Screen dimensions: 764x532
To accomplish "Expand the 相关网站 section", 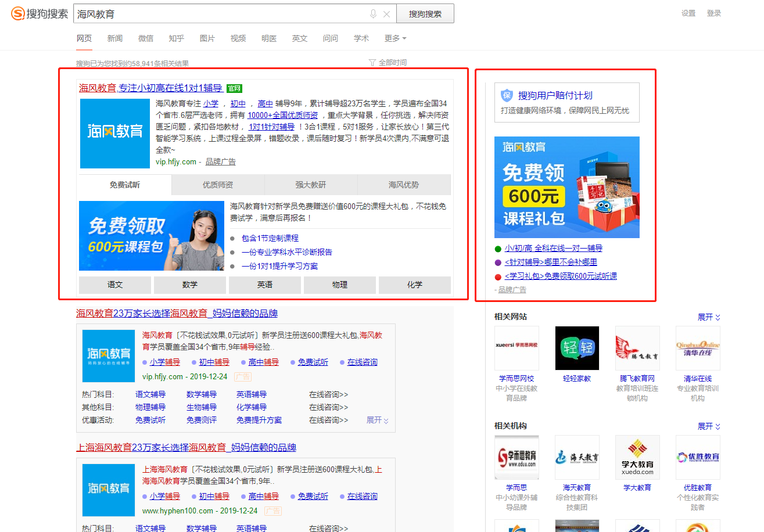I will (709, 317).
